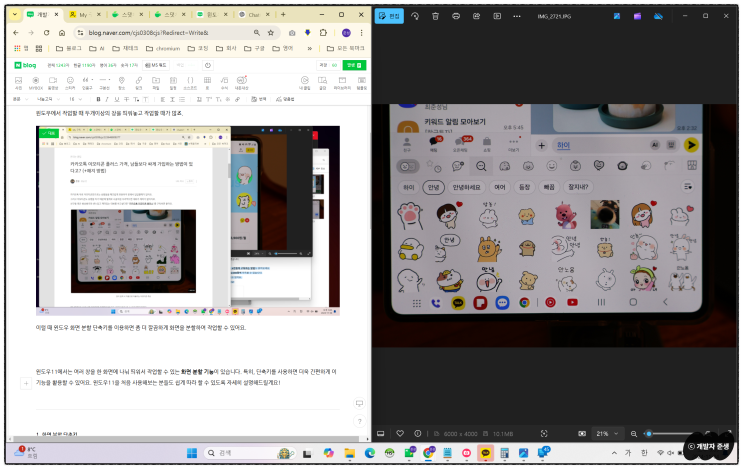The image size is (743, 469).
Task: Click the Photos zoom slider
Action: [x=669, y=433]
